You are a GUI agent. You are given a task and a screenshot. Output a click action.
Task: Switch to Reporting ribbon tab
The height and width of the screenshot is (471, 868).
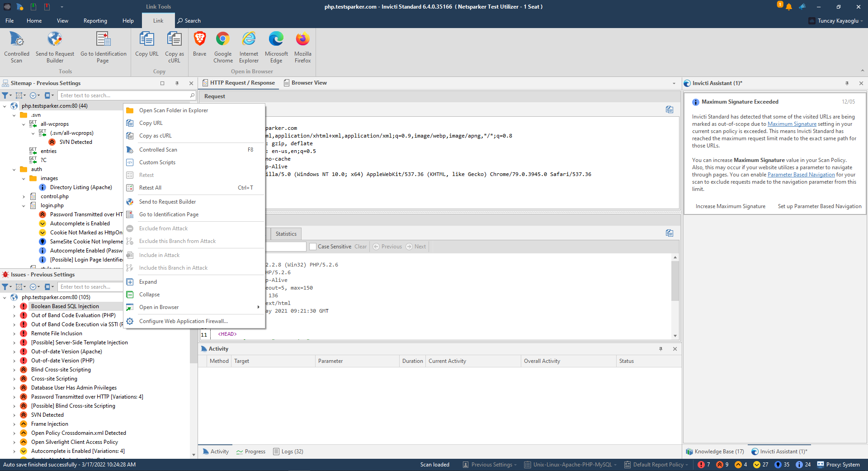[x=95, y=21]
